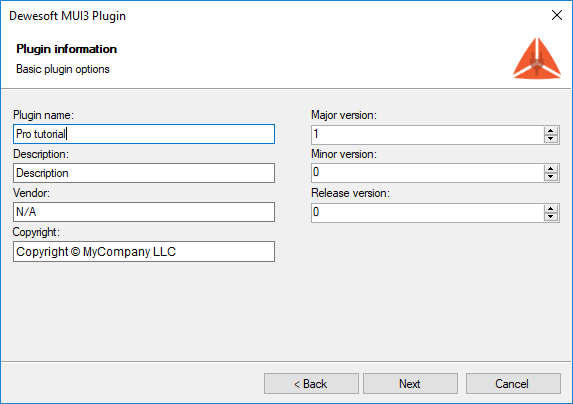This screenshot has width=573, height=404.
Task: Increase Release version with up arrow
Action: pos(551,208)
